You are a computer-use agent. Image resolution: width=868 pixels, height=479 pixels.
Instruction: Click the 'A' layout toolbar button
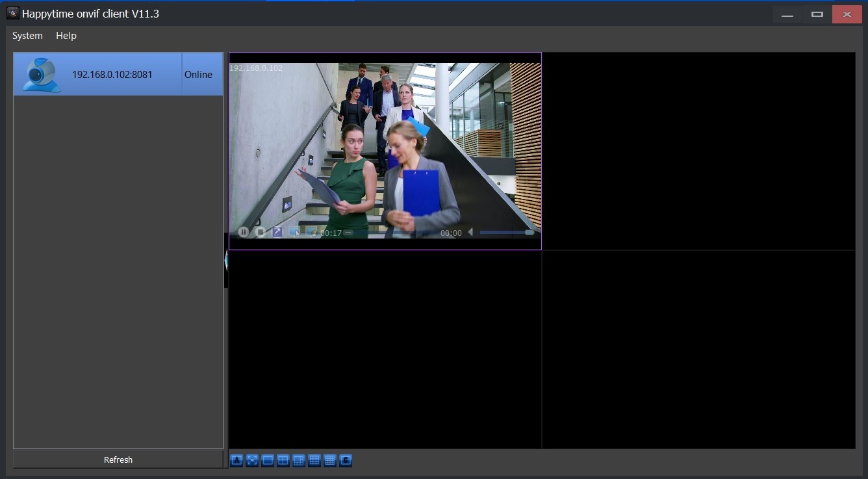pos(236,461)
